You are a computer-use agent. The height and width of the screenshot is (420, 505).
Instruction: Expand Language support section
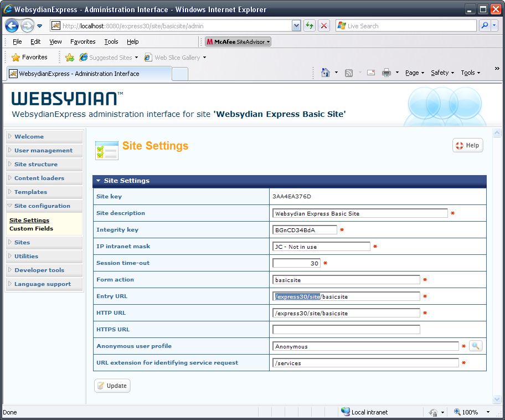(44, 284)
